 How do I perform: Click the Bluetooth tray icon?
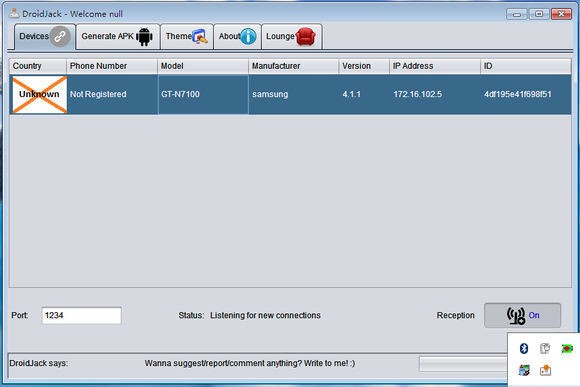[524, 348]
